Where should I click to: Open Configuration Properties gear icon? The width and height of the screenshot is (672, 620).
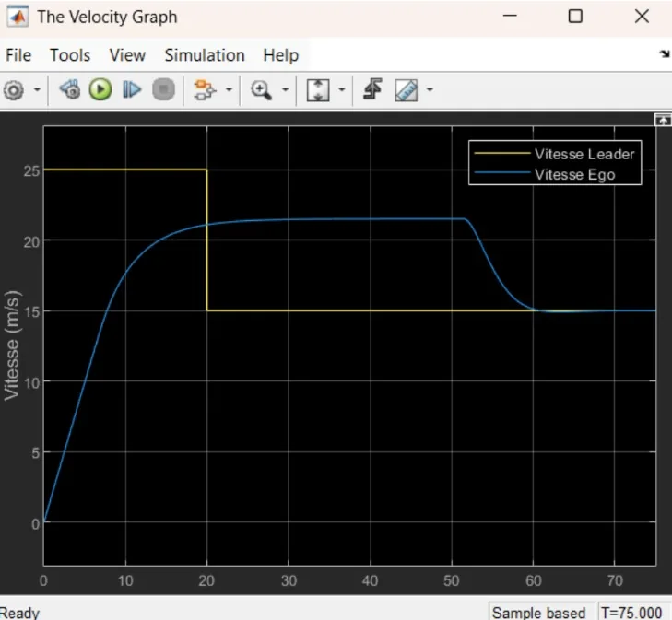click(14, 90)
